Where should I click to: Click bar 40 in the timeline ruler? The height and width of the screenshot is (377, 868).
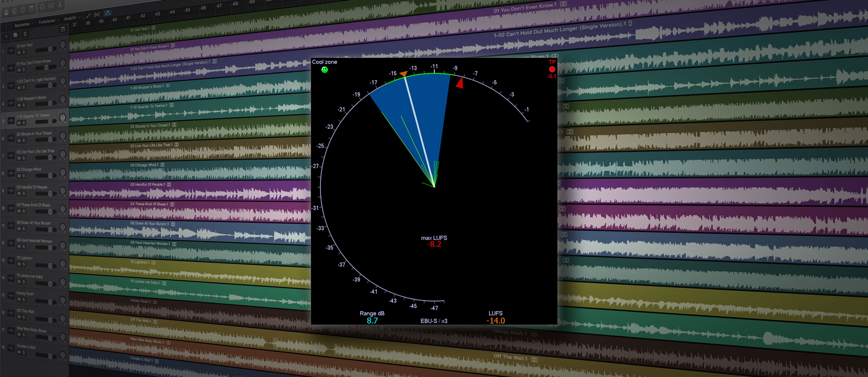click(x=115, y=19)
